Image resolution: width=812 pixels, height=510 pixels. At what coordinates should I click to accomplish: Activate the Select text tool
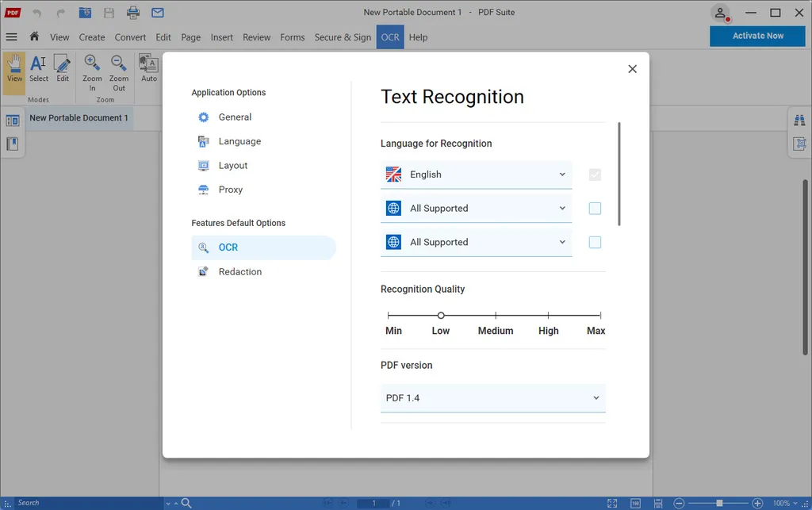38,69
